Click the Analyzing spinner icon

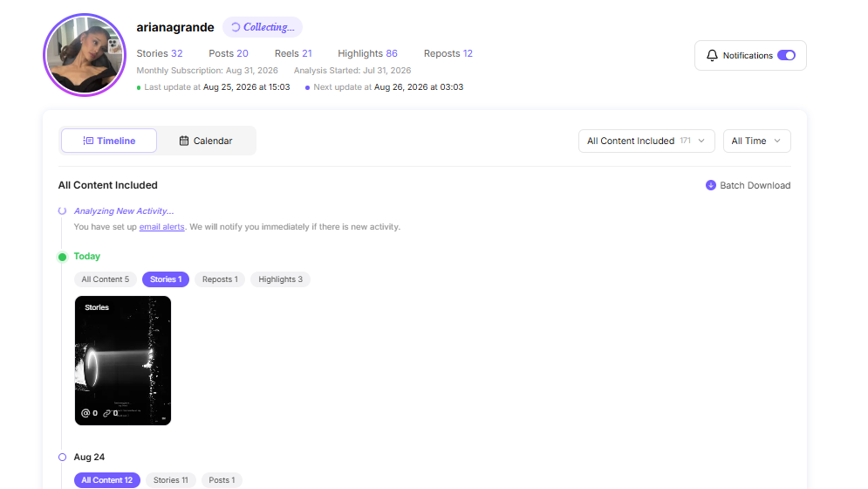pos(63,211)
